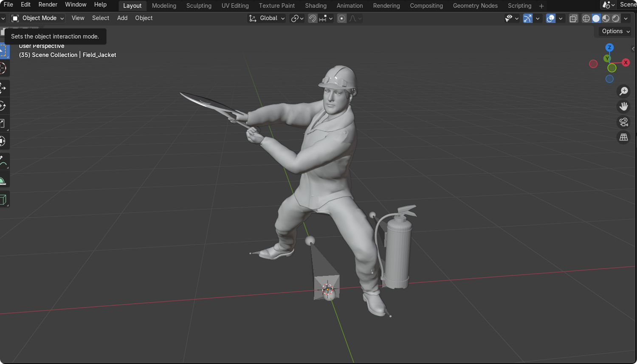
Task: Click the negative Y axis gizmo circle
Action: pyautogui.click(x=612, y=68)
